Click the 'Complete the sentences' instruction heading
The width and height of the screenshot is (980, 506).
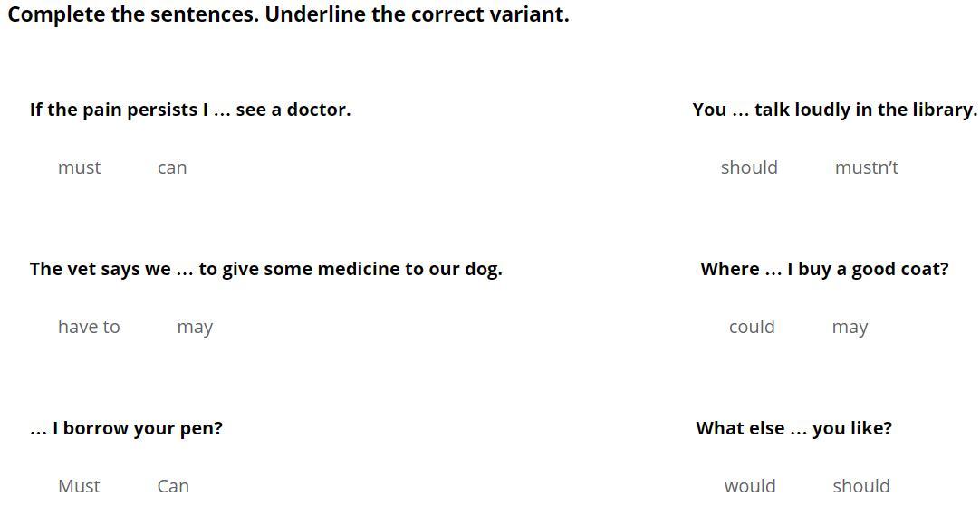(132, 14)
